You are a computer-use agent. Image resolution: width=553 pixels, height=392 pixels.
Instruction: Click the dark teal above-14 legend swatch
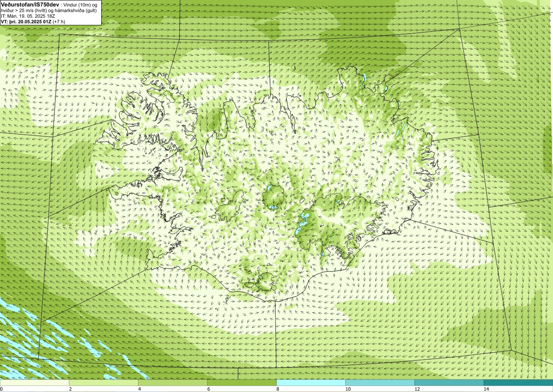[x=518, y=383]
